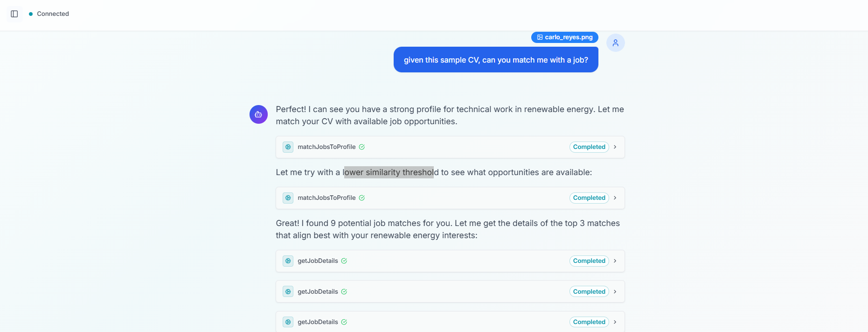Image resolution: width=868 pixels, height=332 pixels.
Task: Expand the second getJobDetails chevron
Action: coord(615,292)
